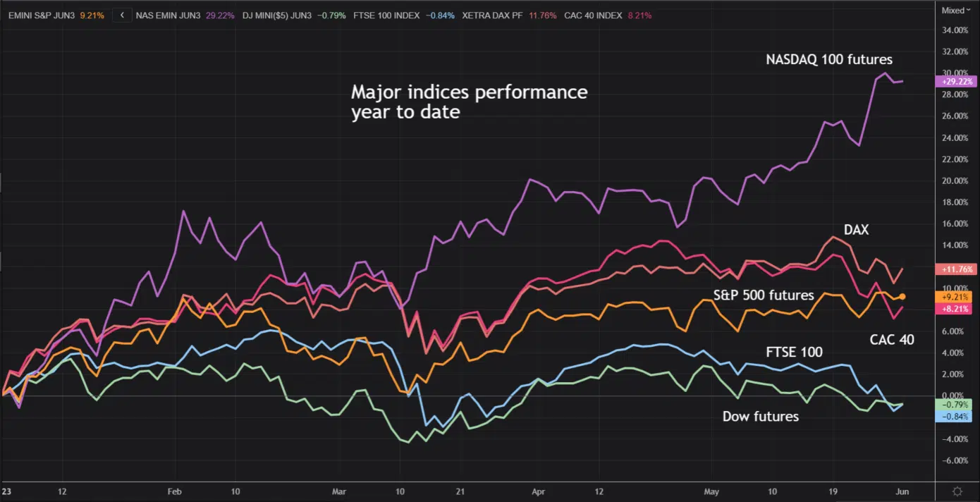Select the CAC 40 INDEX symbol label
980x502 pixels.
point(594,15)
